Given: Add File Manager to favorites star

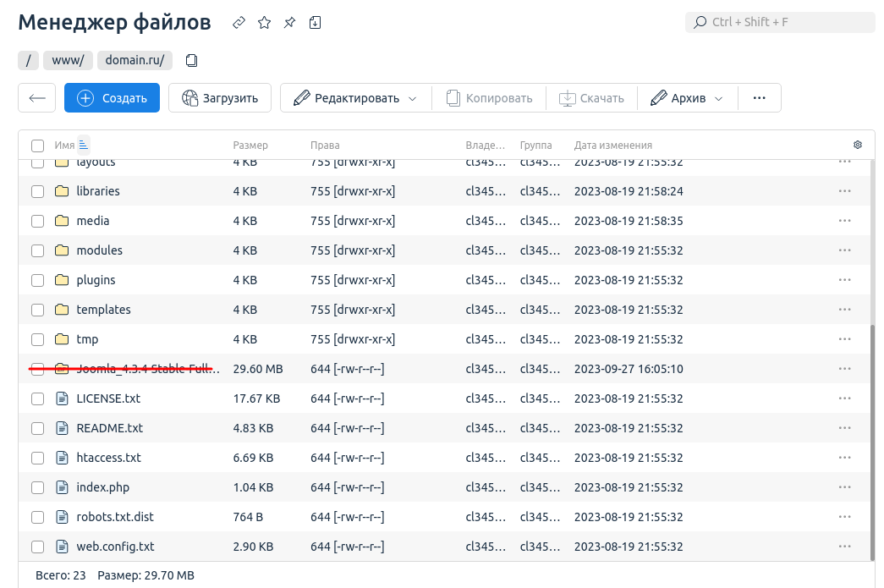Looking at the screenshot, I should tap(264, 23).
